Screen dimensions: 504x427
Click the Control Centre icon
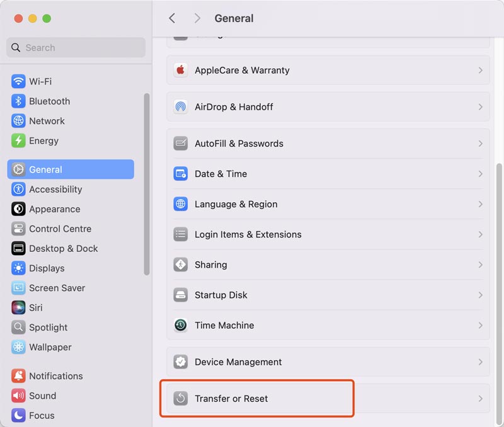pos(18,229)
